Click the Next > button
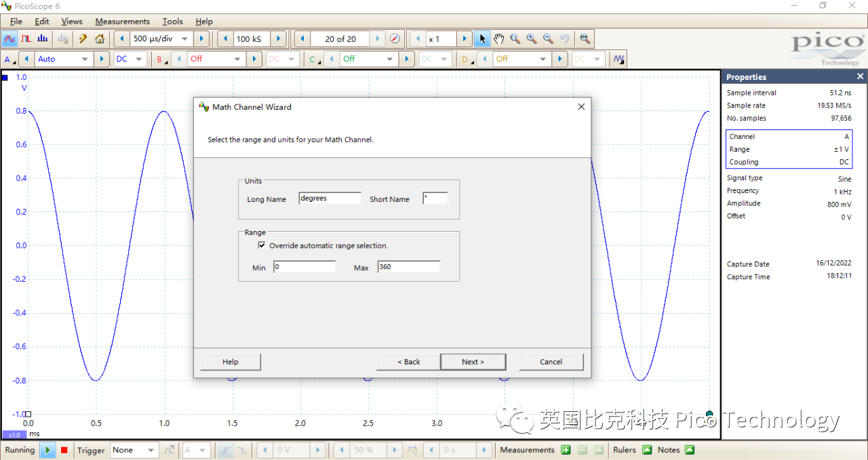This screenshot has width=868, height=460. pyautogui.click(x=473, y=362)
